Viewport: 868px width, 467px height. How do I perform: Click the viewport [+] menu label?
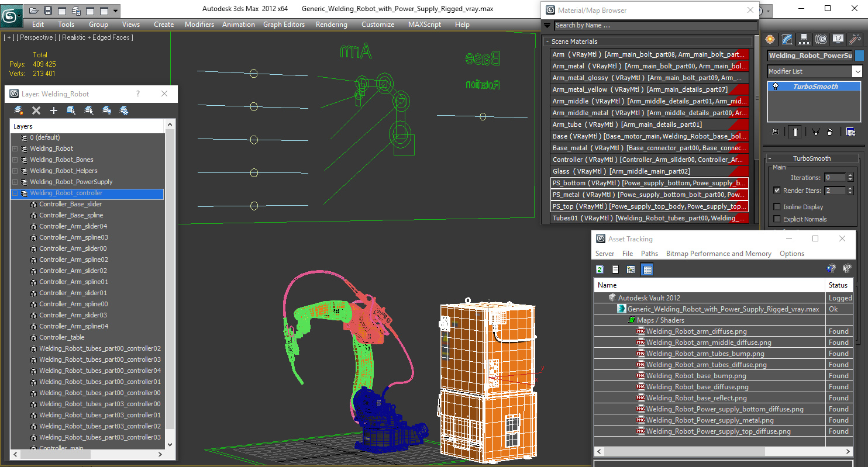9,37
